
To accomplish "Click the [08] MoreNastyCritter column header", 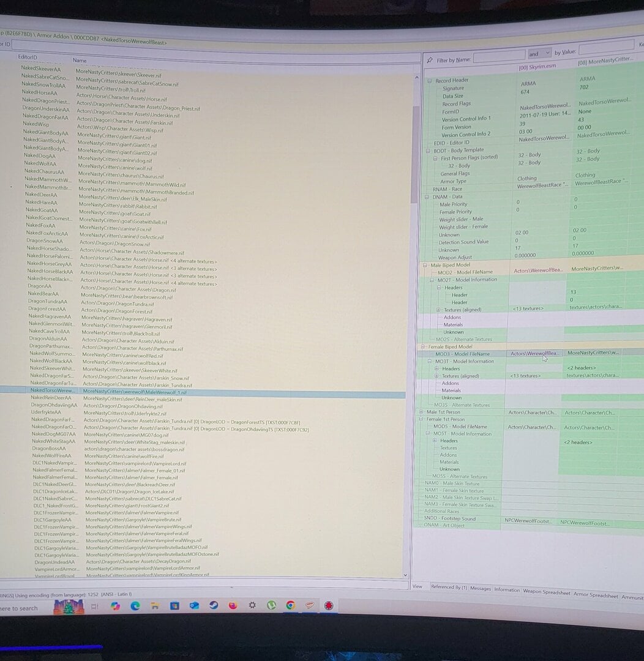I will [605, 61].
